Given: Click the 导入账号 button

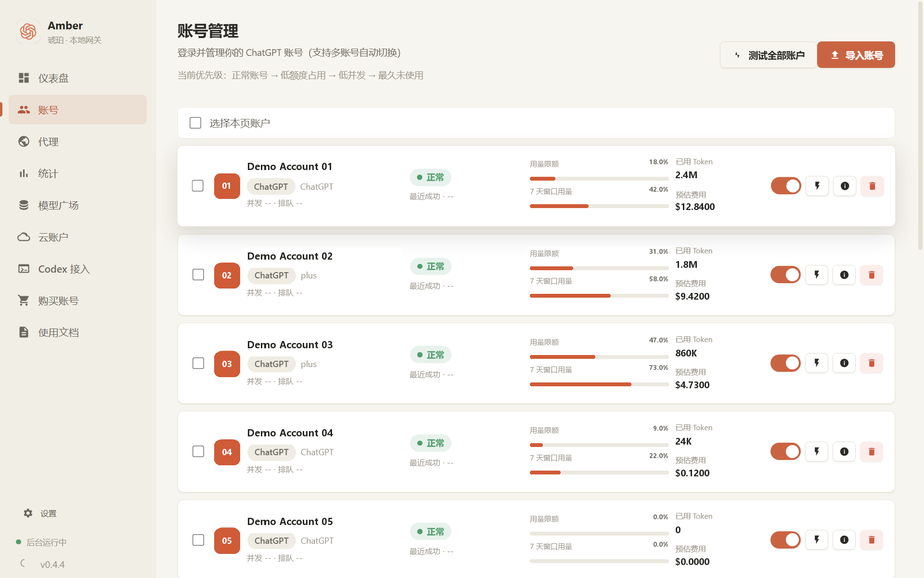Looking at the screenshot, I should tap(856, 55).
